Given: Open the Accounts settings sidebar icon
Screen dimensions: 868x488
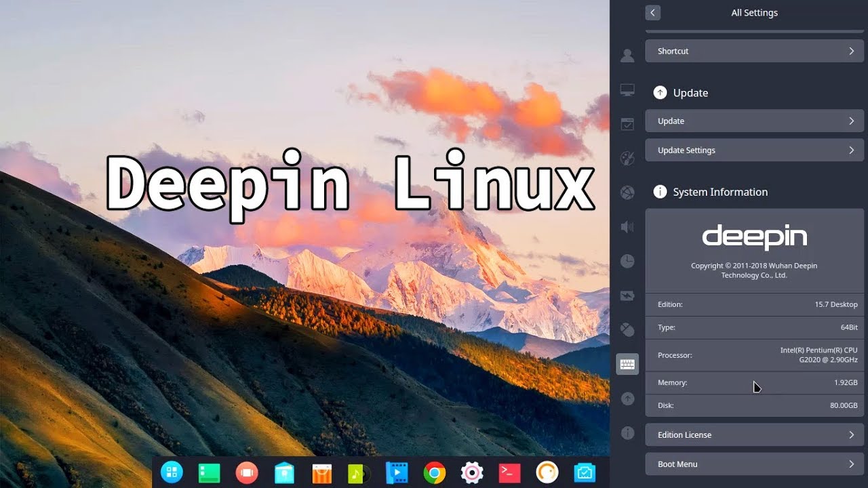Looking at the screenshot, I should 627,56.
